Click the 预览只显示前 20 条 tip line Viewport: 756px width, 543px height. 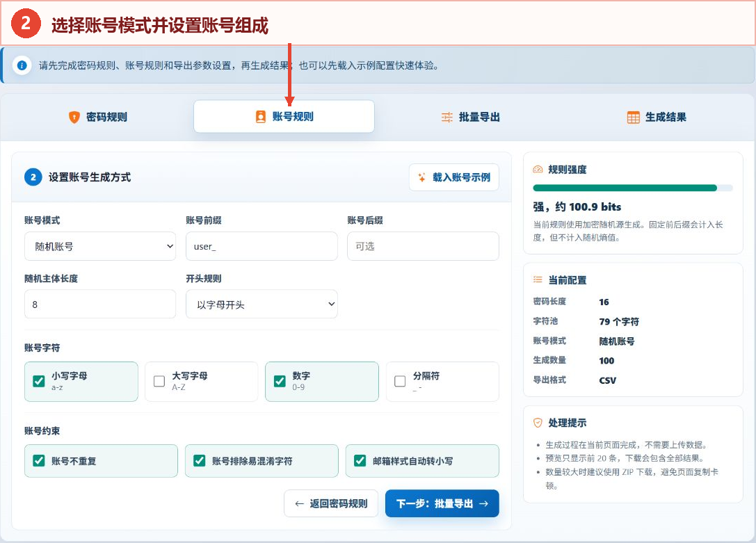tap(625, 458)
